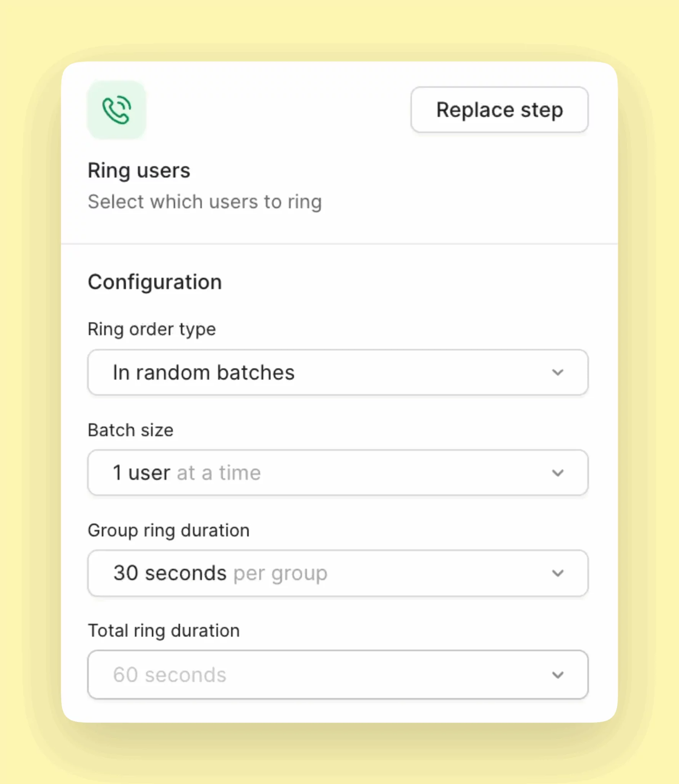This screenshot has height=784, width=679.
Task: Open the '30 seconds per group' dropdown
Action: pos(338,573)
